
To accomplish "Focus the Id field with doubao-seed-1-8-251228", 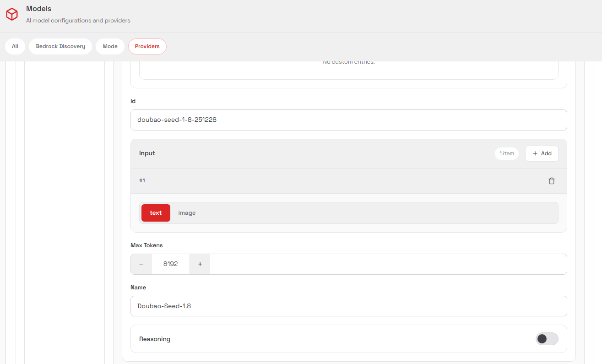I will (x=348, y=120).
